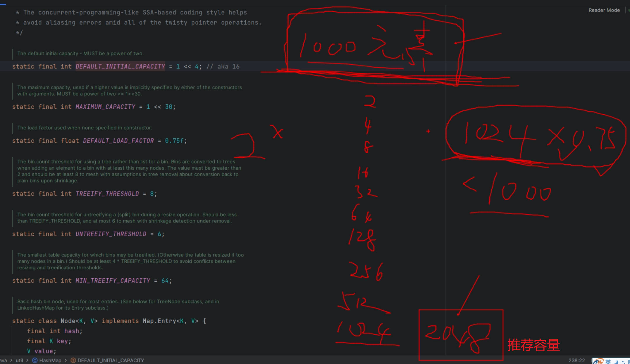
Task: Click Map.Entry in Node class declaration
Action: point(159,321)
